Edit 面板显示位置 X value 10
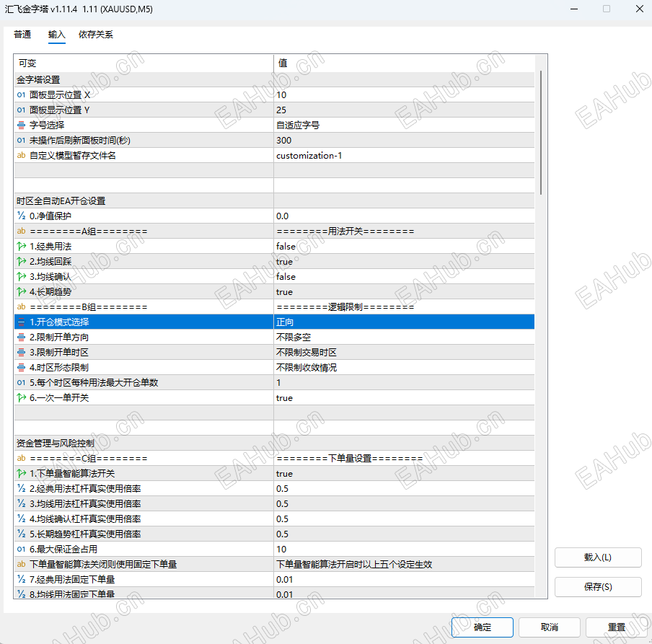This screenshot has height=644, width=652. tap(404, 94)
